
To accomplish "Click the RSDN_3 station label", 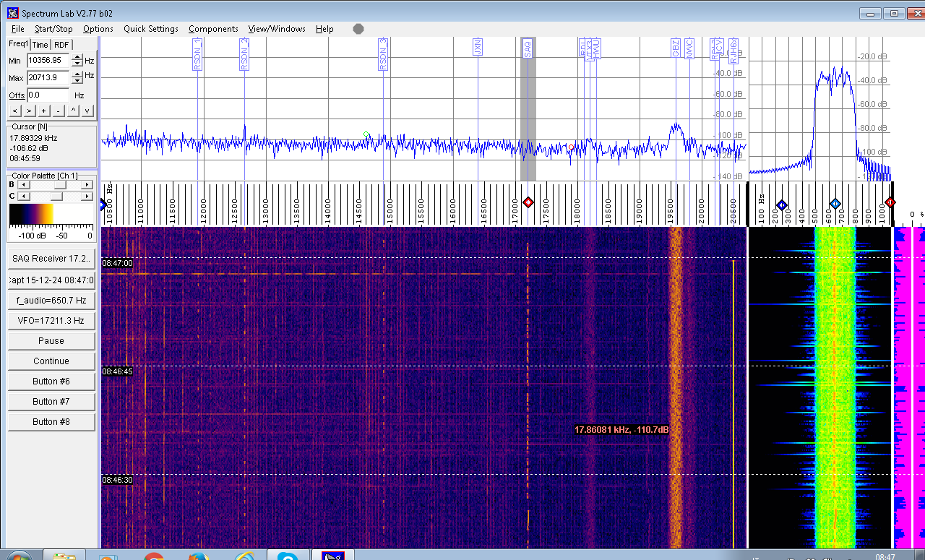I will [x=383, y=54].
